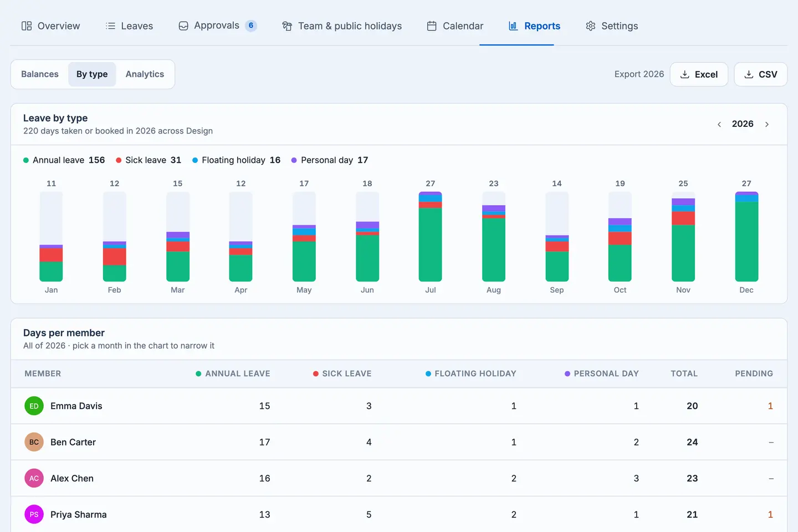This screenshot has height=532, width=798.
Task: Click the PERSONAL DAY column header
Action: pyautogui.click(x=601, y=374)
